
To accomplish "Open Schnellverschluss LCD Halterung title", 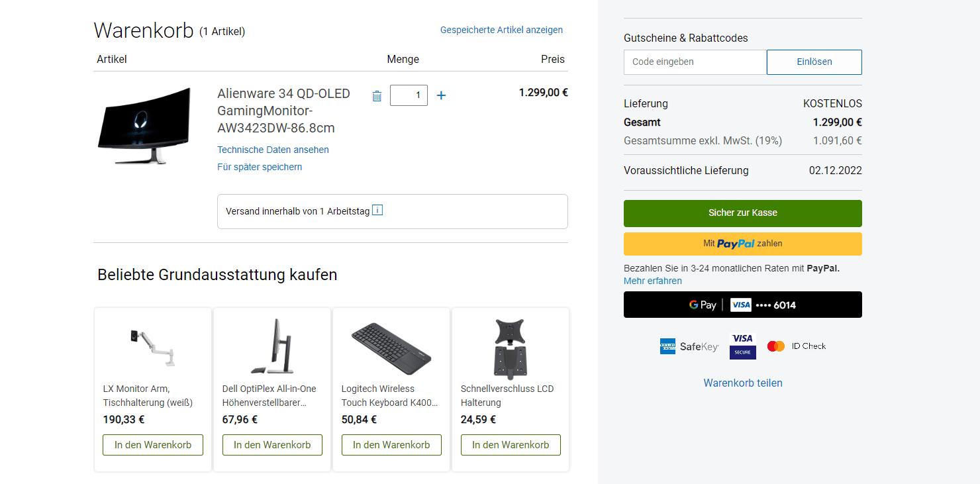I will (x=507, y=395).
